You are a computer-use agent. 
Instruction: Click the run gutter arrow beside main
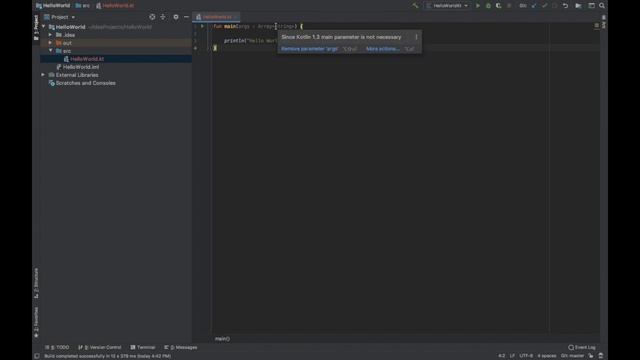click(202, 26)
